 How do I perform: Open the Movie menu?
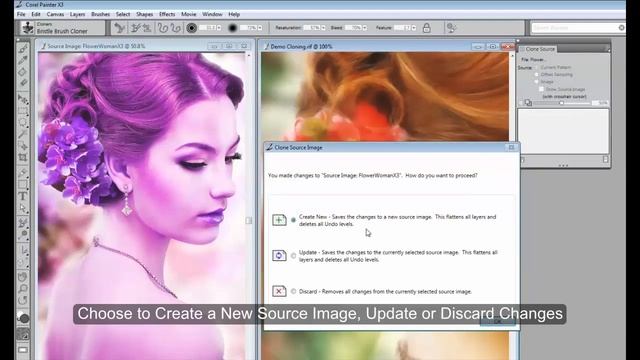tap(189, 14)
